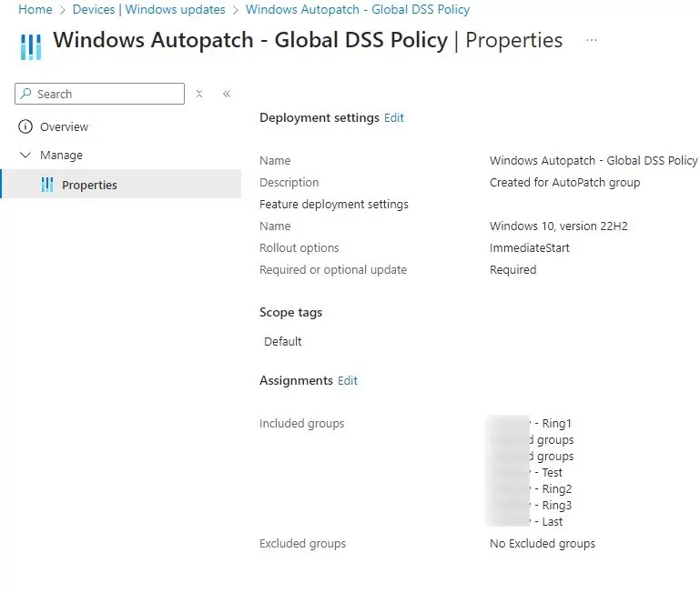The width and height of the screenshot is (700, 593).
Task: Select 'No Excluded groups' text
Action: tap(543, 544)
